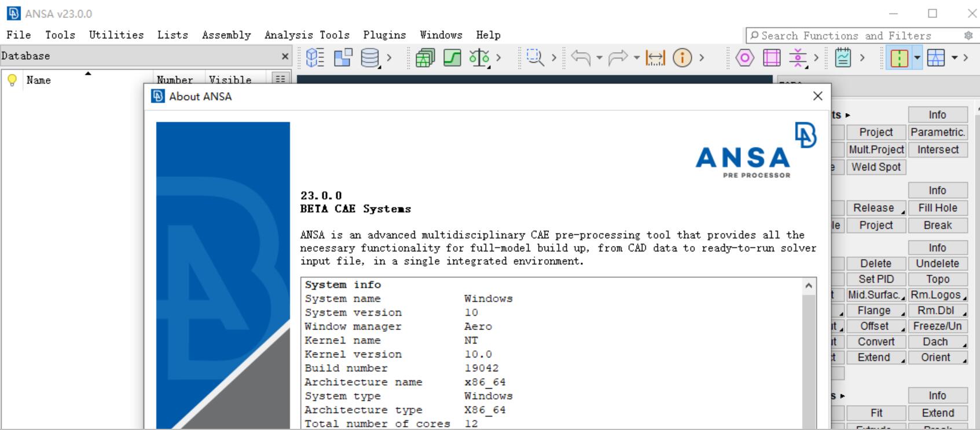Open the model browser tree icon
The image size is (980, 430).
315,57
